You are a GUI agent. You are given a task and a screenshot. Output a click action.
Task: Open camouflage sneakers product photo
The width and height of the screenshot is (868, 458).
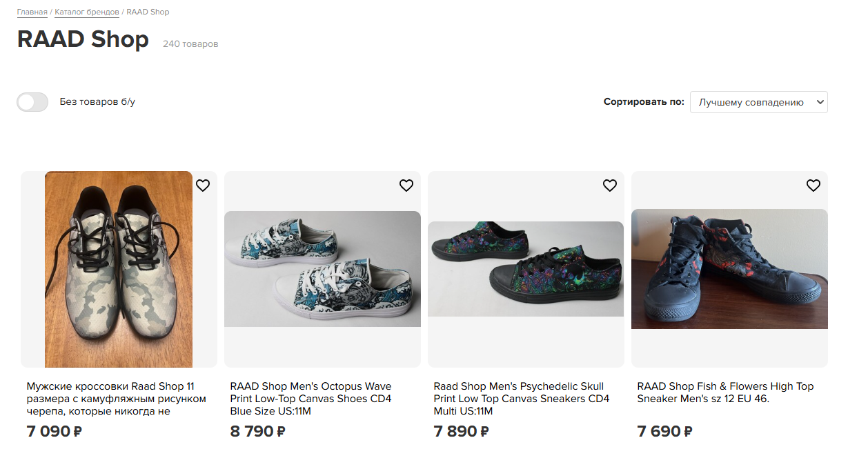click(x=119, y=269)
